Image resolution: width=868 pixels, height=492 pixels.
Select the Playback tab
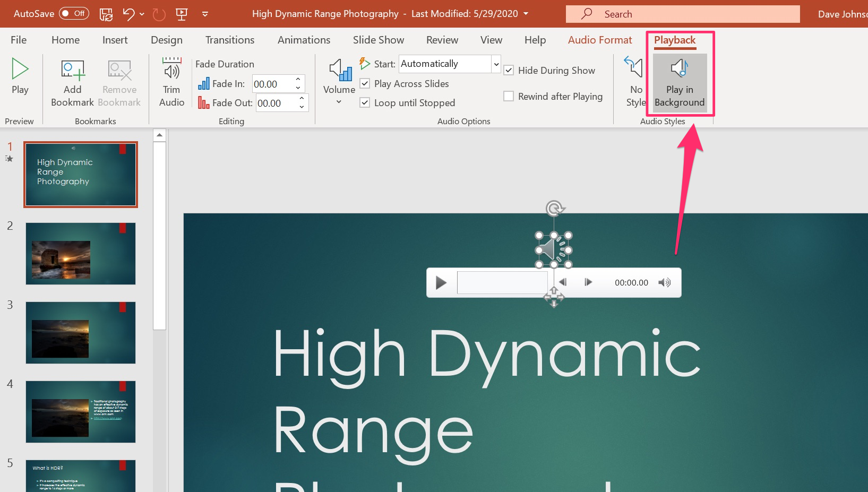[x=674, y=40]
